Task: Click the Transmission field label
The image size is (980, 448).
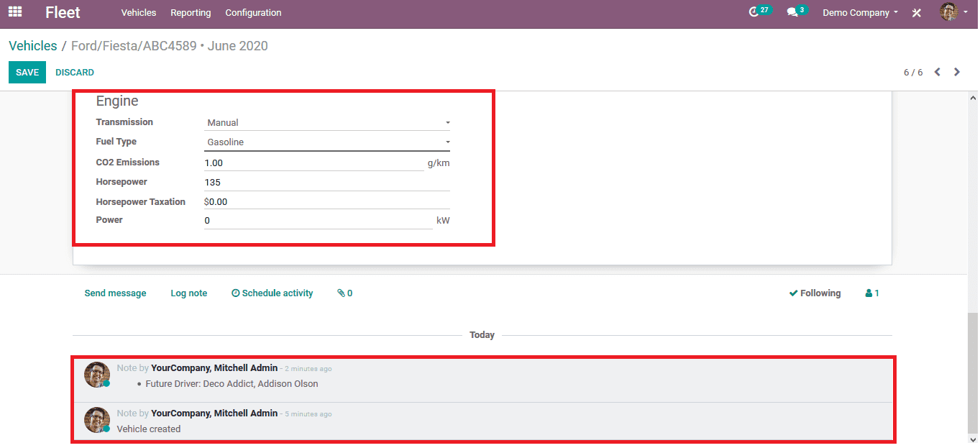Action: point(124,122)
